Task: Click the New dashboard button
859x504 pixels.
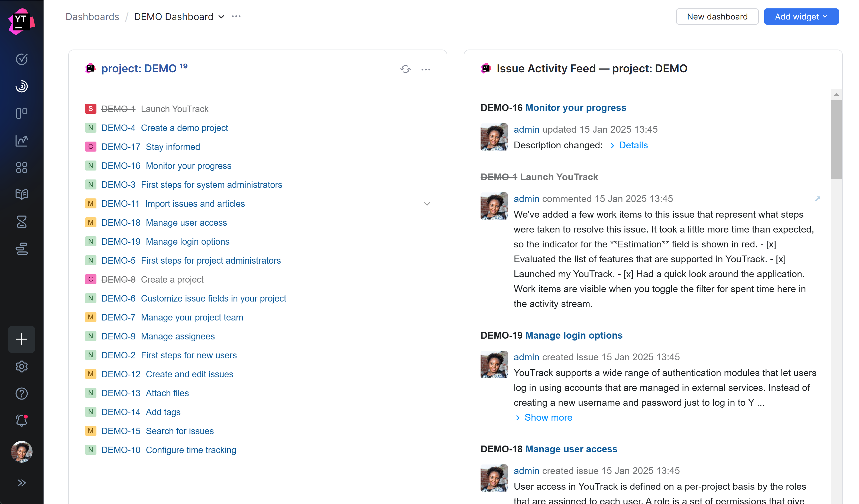Action: coord(717,16)
